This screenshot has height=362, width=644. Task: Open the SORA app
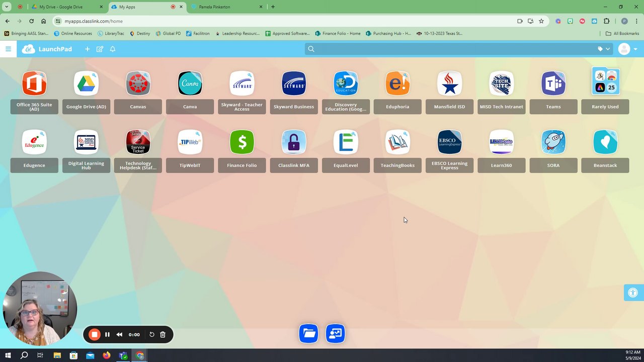(x=553, y=142)
